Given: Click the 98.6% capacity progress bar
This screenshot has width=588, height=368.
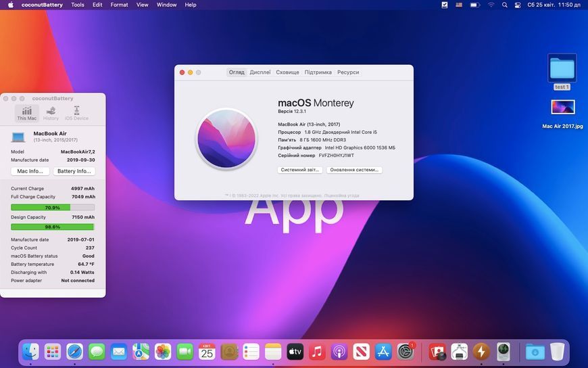Looking at the screenshot, I should tap(53, 227).
